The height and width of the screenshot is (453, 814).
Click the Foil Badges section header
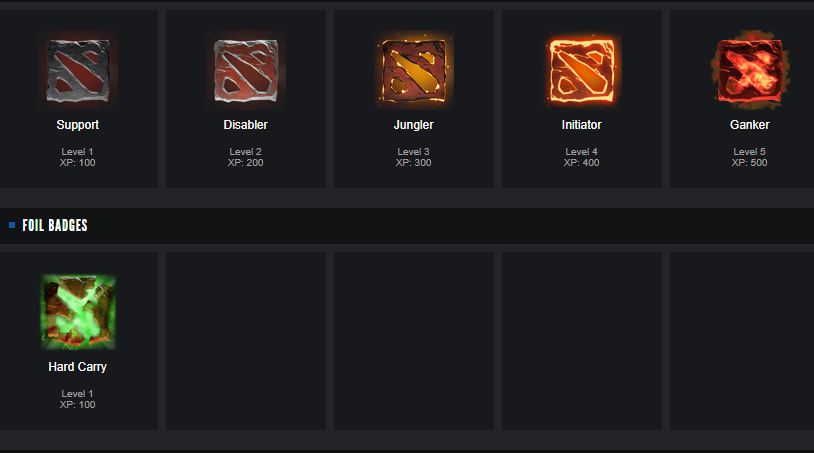tap(55, 225)
